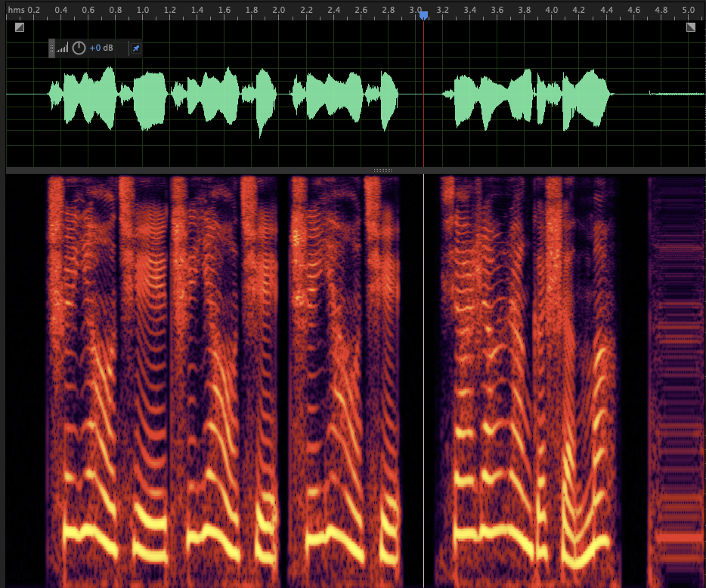Image resolution: width=706 pixels, height=588 pixels.
Task: Click the 1.6 mark on time ruler
Action: pyautogui.click(x=224, y=10)
